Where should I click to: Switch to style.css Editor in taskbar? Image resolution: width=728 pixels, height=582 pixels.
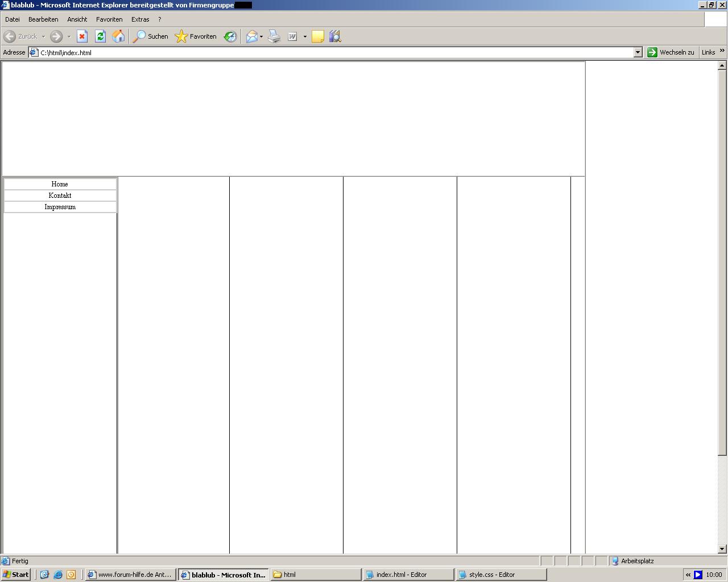(x=500, y=575)
